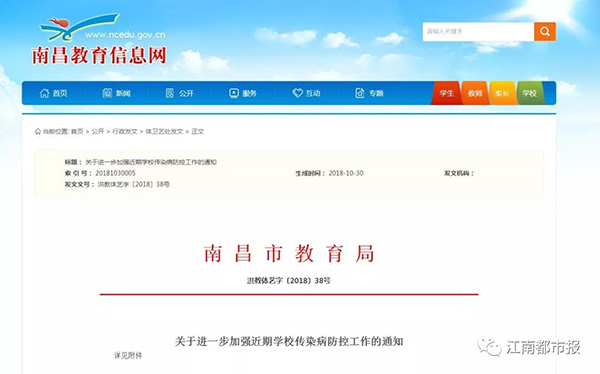Click the 发文机构 label in info box

459,173
